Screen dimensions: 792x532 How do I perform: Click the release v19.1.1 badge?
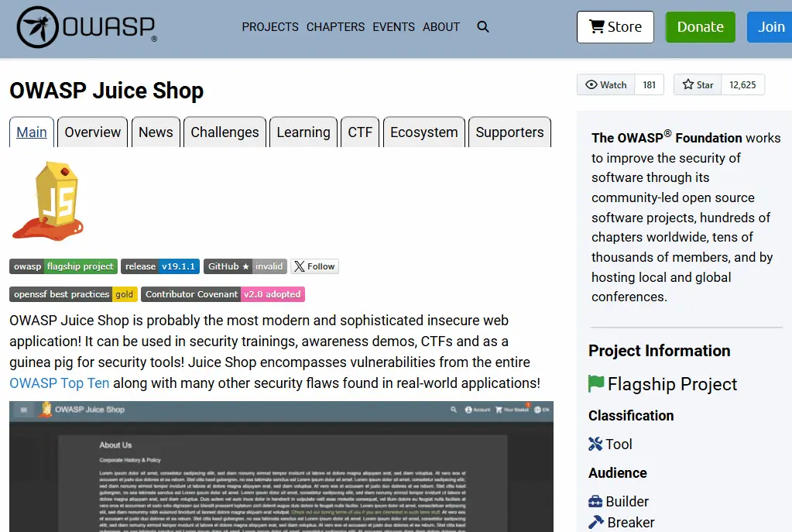click(x=160, y=266)
